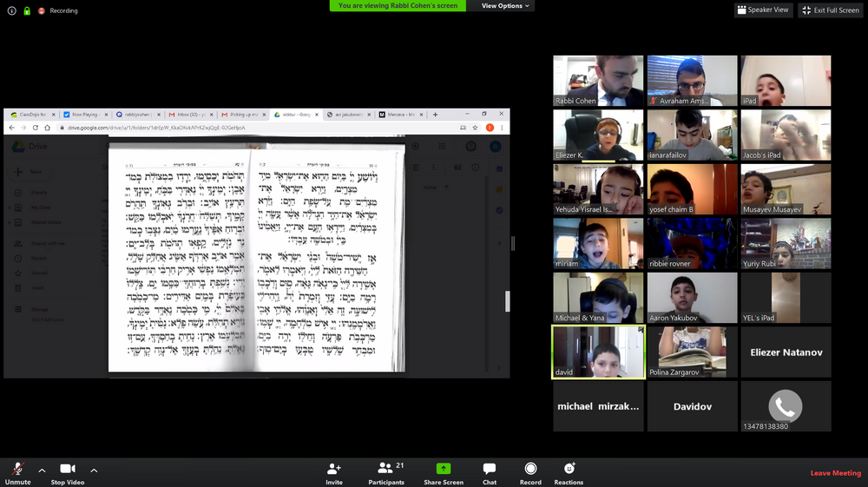Select the phone caller 13478138380 tile
This screenshot has height=487, width=868.
tap(786, 406)
